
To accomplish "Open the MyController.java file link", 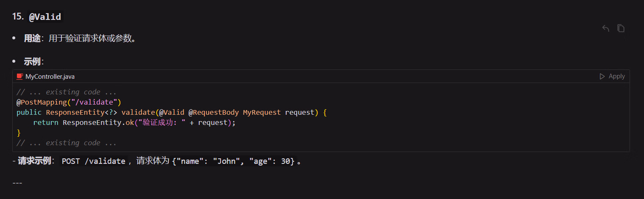I will [x=50, y=76].
